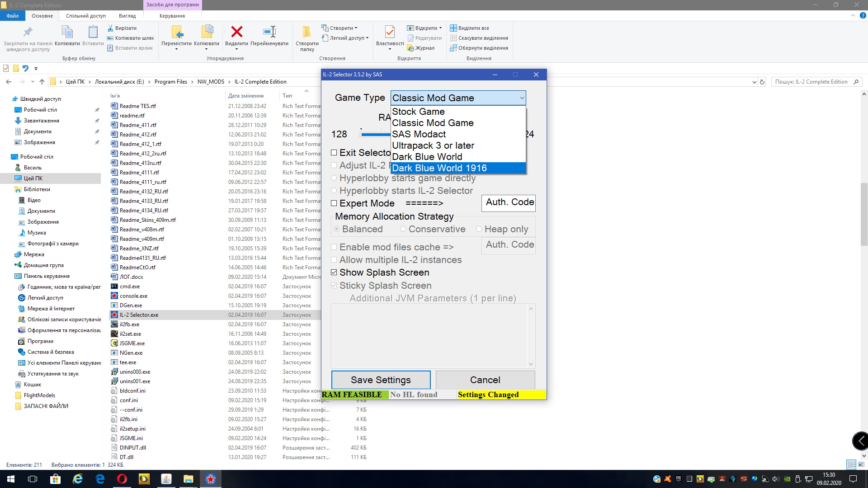The image size is (868, 488).
Task: Select all items icon in ribbon
Action: 453,28
